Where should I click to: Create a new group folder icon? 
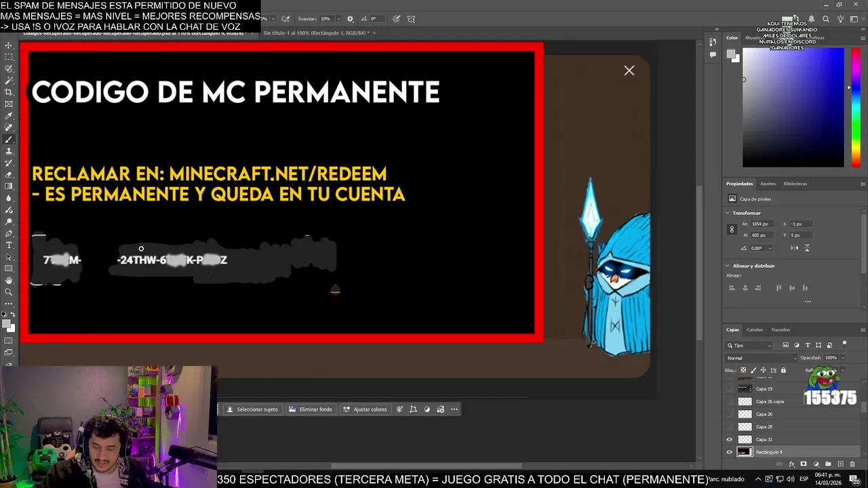tap(828, 464)
